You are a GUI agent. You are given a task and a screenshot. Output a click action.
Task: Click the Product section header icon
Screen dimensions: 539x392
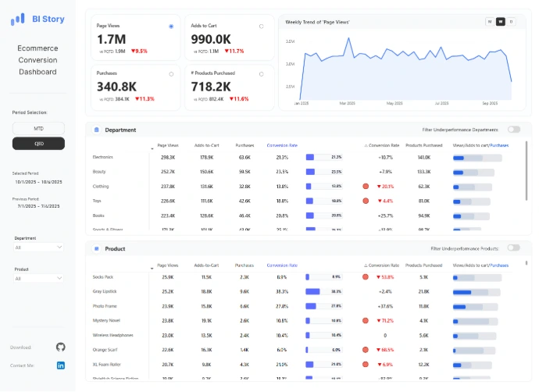click(96, 248)
